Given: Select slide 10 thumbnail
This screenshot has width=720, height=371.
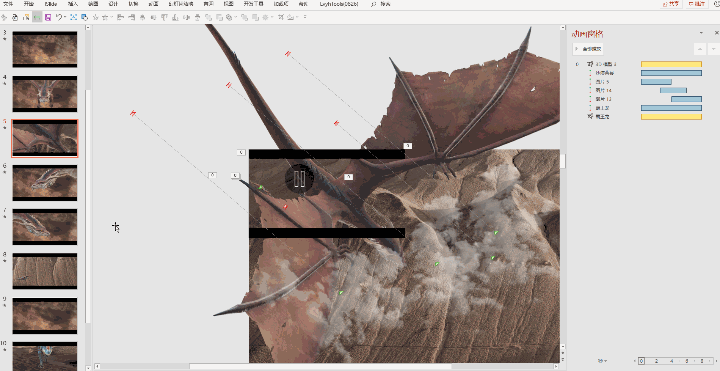Looking at the screenshot, I should (45, 356).
